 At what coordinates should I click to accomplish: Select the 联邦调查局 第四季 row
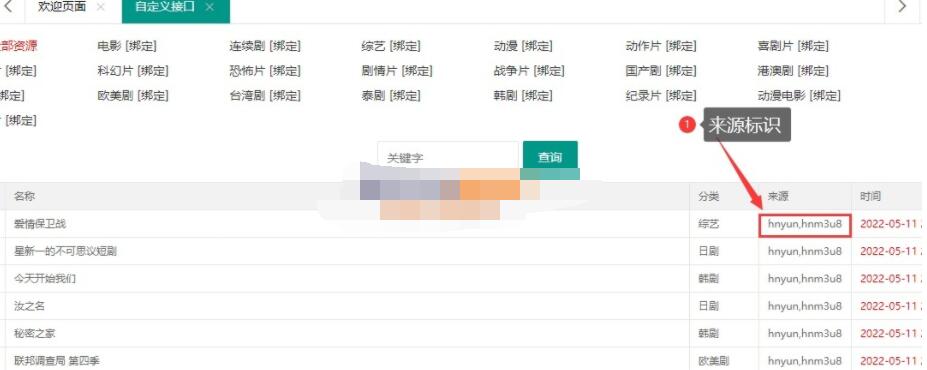[x=461, y=360]
